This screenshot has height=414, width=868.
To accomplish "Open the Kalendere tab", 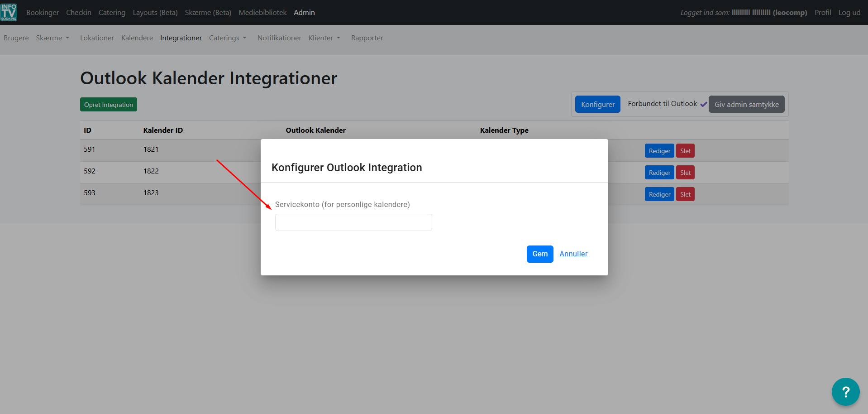I will 137,38.
